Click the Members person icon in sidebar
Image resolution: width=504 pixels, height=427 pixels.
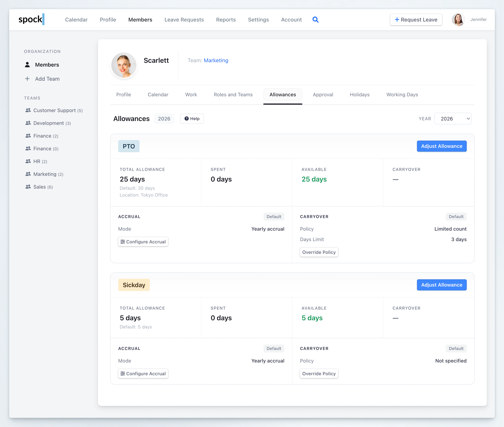(27, 65)
